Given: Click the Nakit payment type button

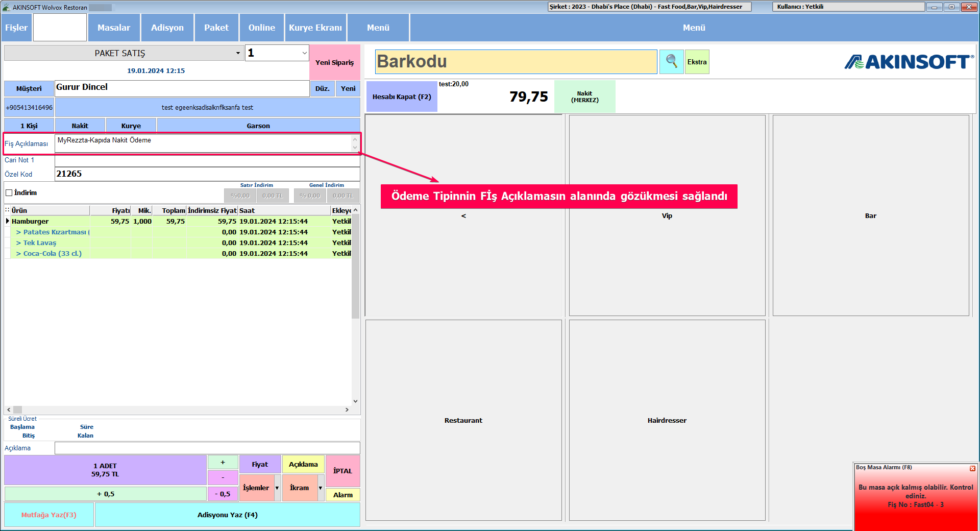Looking at the screenshot, I should point(80,126).
